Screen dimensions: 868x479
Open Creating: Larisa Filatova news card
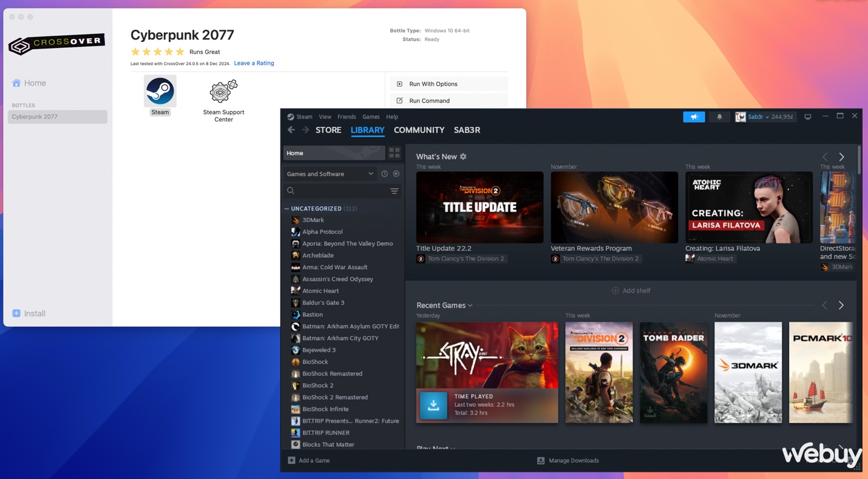coord(749,208)
